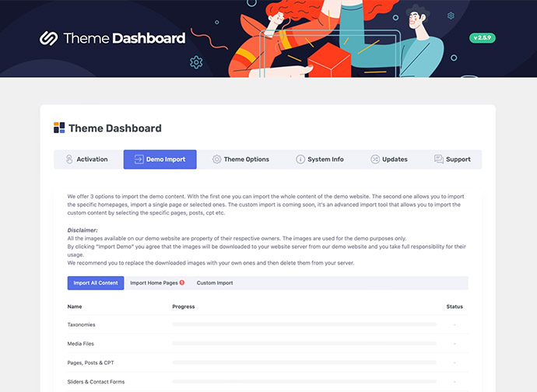The image size is (537, 392).
Task: Click the Disclaimer: heading text
Action: point(82,230)
